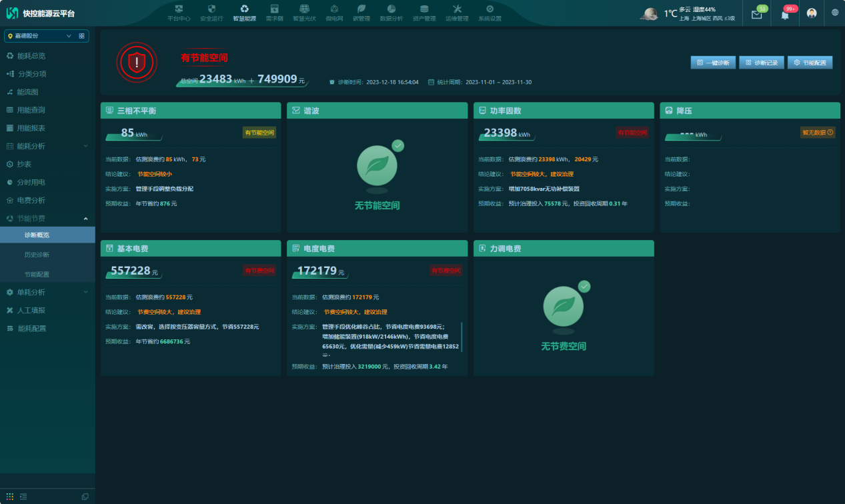Click the cloudy weather icon
845x504 pixels.
(x=650, y=13)
